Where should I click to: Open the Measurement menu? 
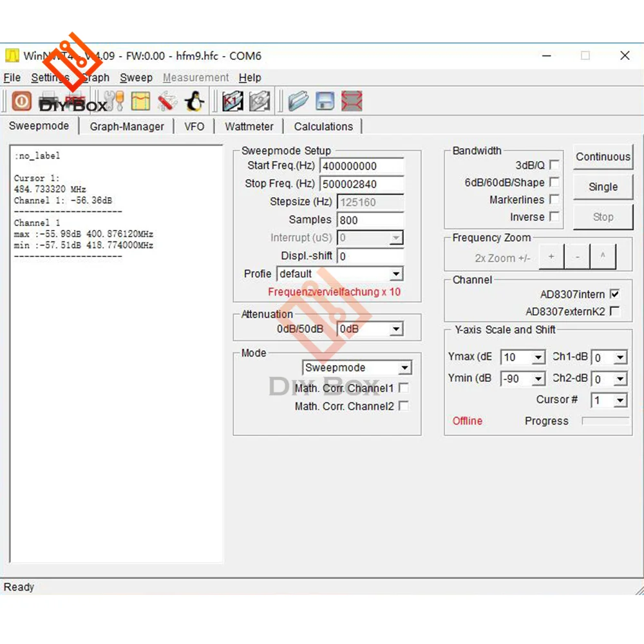click(x=196, y=78)
